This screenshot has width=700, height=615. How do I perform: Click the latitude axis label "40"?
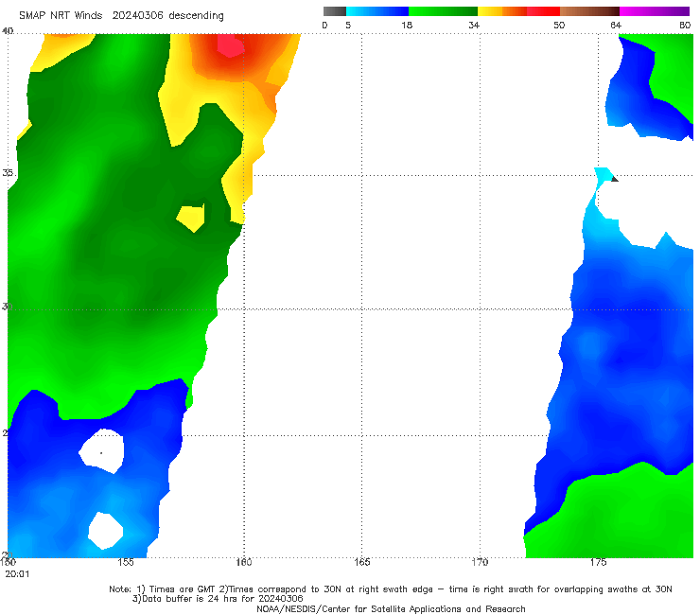(8, 31)
